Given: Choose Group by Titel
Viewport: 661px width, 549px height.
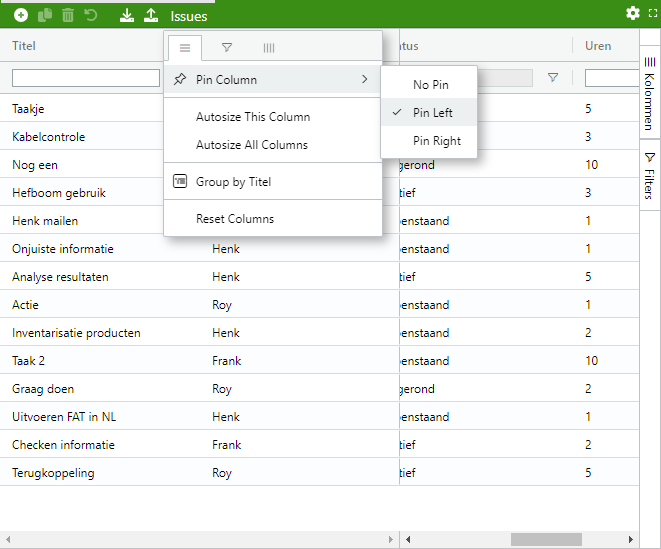Looking at the screenshot, I should (273, 182).
